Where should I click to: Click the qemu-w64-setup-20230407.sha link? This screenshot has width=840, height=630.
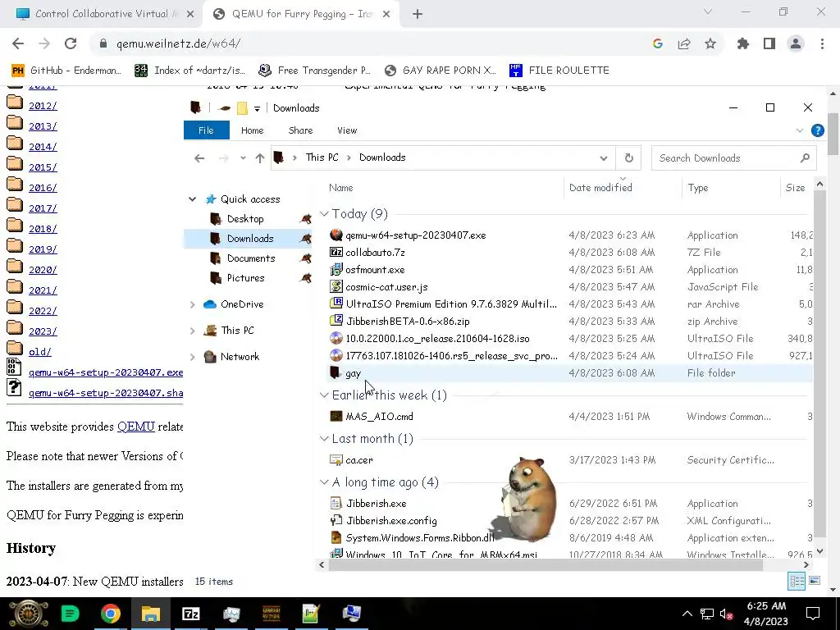point(106,393)
